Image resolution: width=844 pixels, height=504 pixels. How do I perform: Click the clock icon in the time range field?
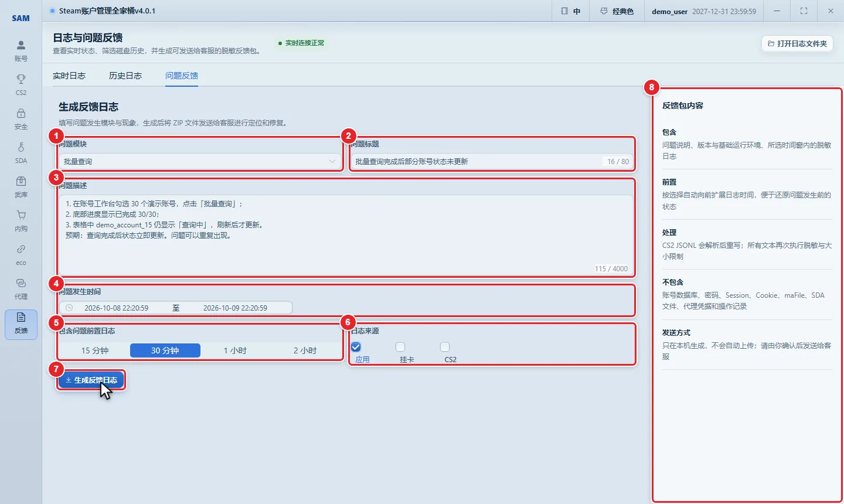click(x=69, y=308)
